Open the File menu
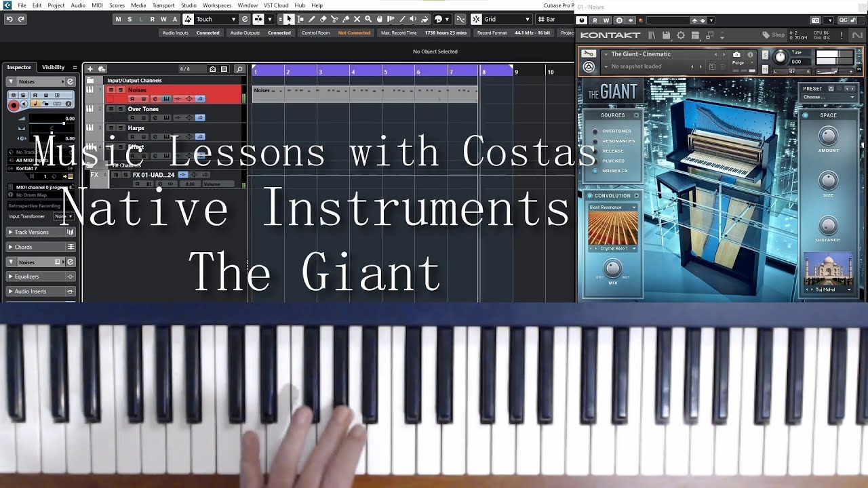This screenshot has width=868, height=488. (22, 5)
